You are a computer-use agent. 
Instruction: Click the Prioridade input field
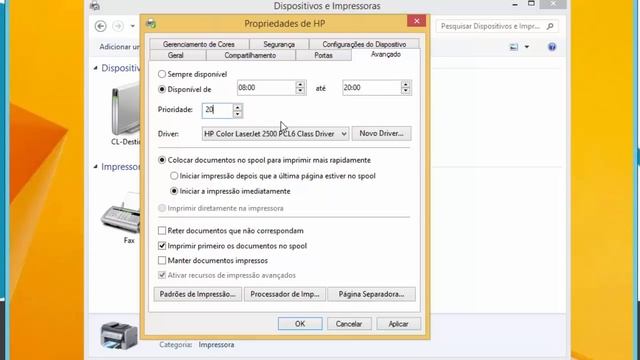point(218,110)
